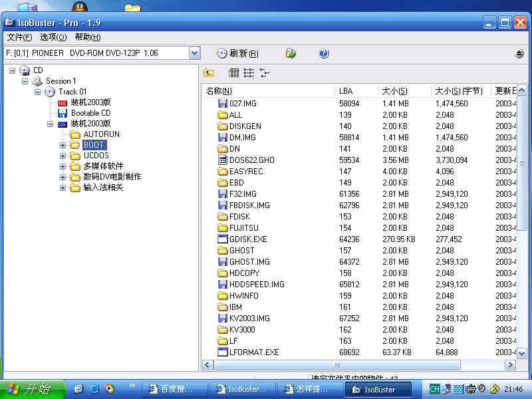Select the CD disc icon in tree

[25, 70]
